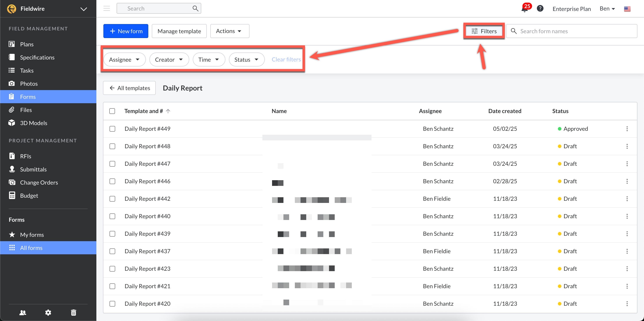The height and width of the screenshot is (321, 644).
Task: Open the Status filter dropdown
Action: click(246, 60)
